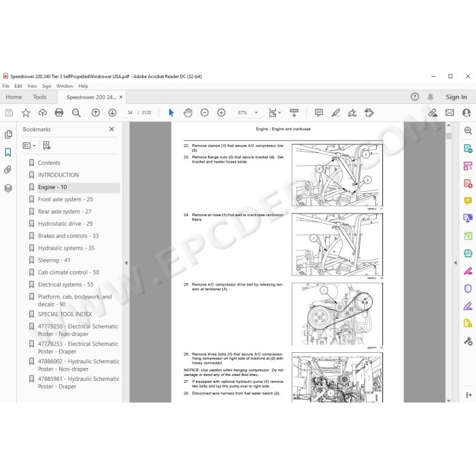476x476 pixels.
Task: Close the Bookmarks pane
Action: tap(112, 129)
